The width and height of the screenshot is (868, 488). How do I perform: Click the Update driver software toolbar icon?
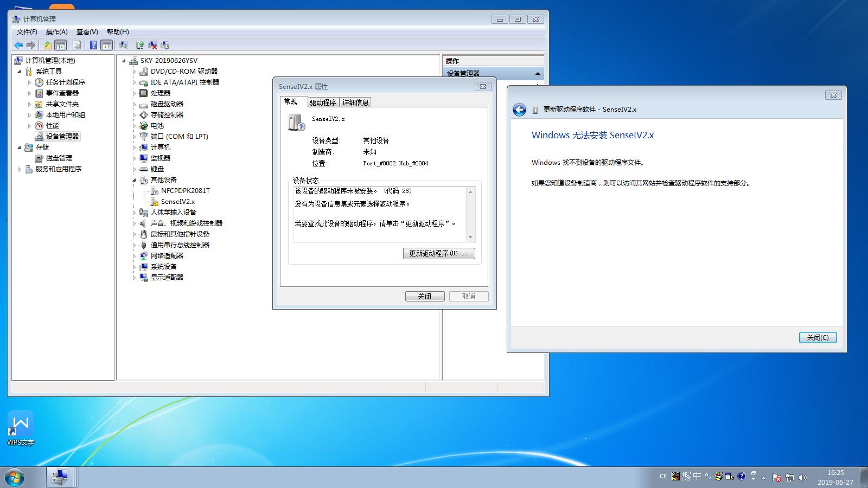click(140, 45)
